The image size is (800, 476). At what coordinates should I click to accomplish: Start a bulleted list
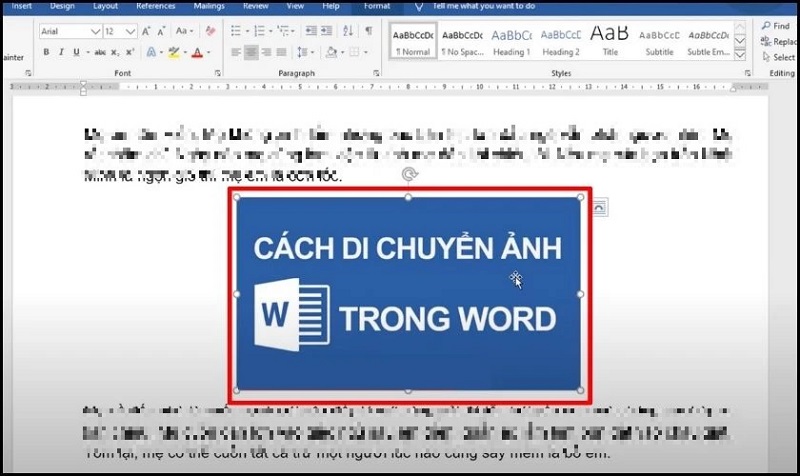(236, 31)
